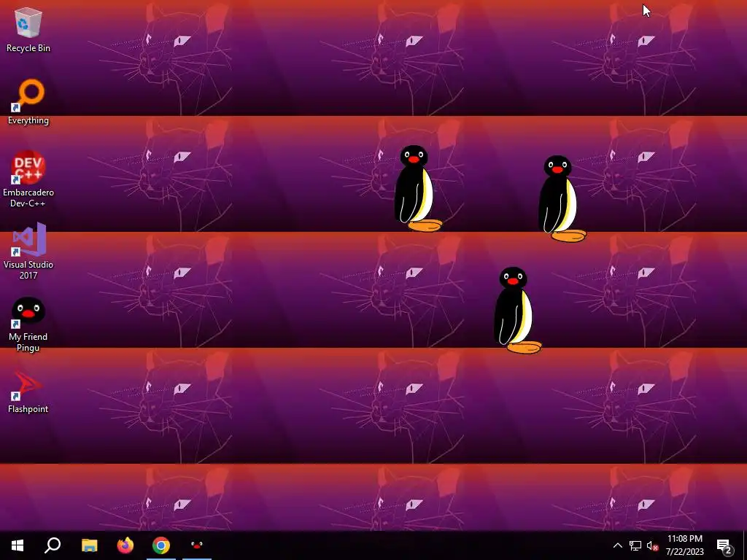This screenshot has width=747, height=560.
Task: Open the network status tray icon
Action: tap(635, 545)
